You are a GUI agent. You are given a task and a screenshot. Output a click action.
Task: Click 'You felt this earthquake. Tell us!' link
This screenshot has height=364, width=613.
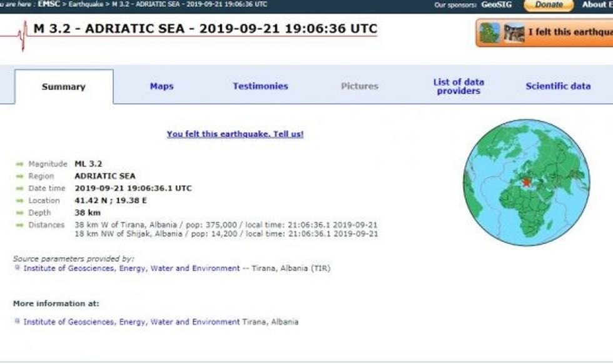tap(235, 134)
